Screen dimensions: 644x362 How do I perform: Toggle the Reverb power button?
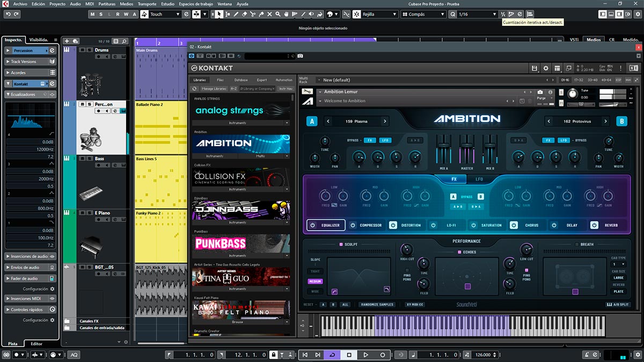coord(594,225)
